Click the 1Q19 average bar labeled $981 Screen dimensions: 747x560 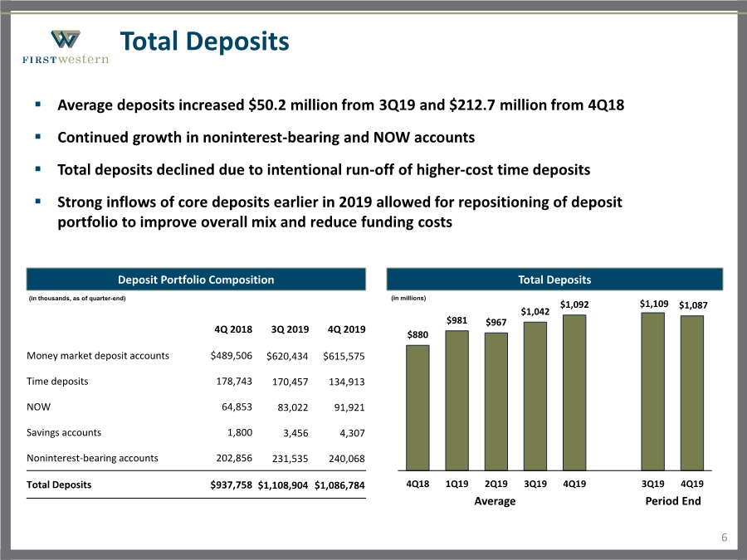[456, 401]
